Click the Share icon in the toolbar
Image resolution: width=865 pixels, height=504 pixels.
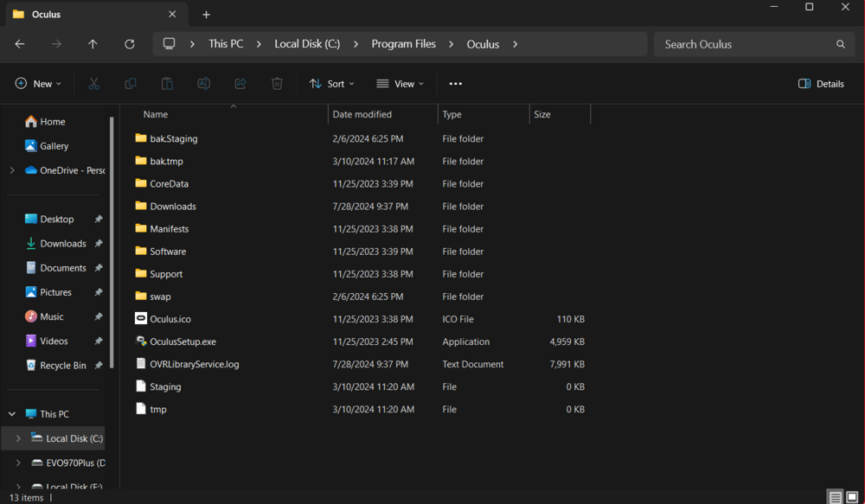(240, 83)
